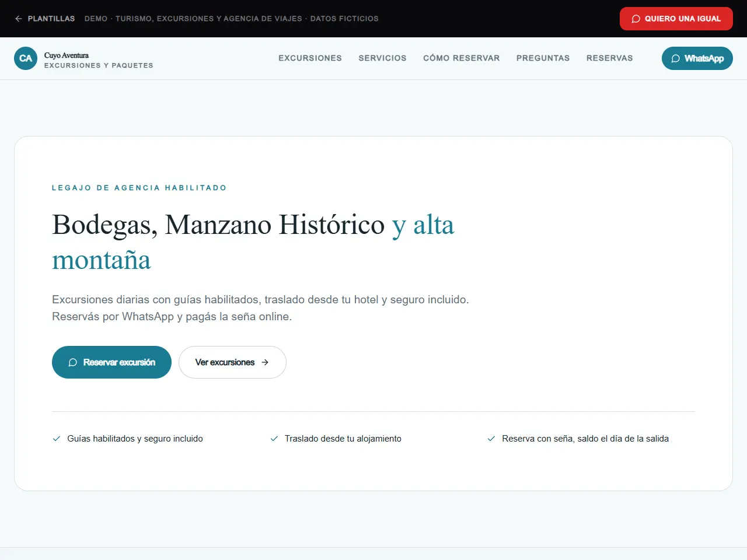Viewport: 747px width, 560px height.
Task: Click text 'Traslado desde tu alojamiento'
Action: 343,439
